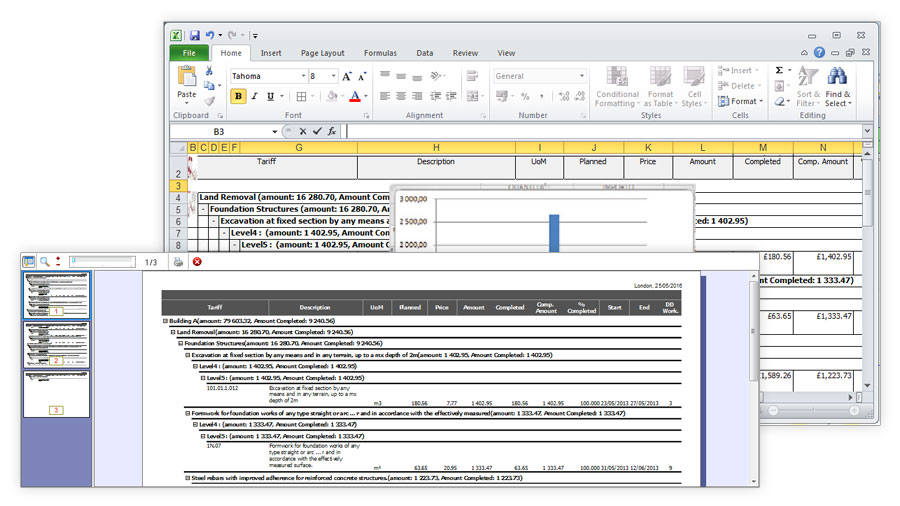Click the Cut scissors icon
900x506 pixels.
(x=209, y=71)
